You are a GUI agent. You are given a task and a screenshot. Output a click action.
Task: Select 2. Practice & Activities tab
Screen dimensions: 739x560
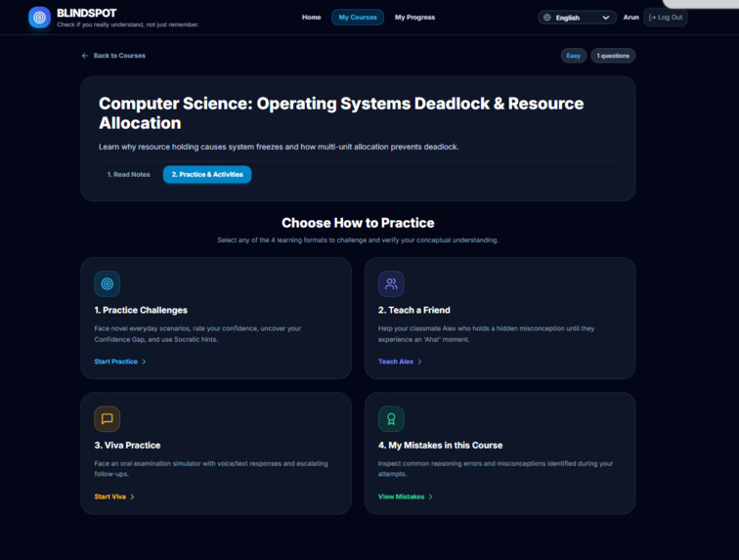[x=207, y=174]
